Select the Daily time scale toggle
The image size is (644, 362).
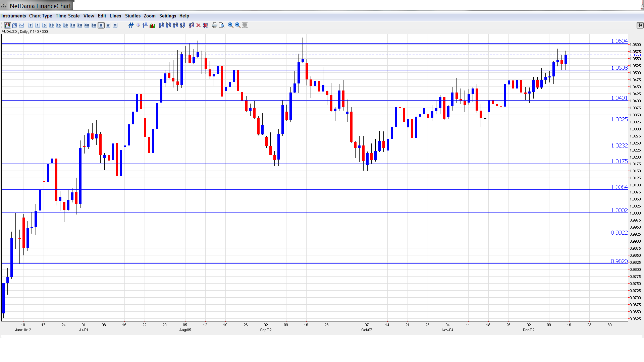click(x=101, y=25)
